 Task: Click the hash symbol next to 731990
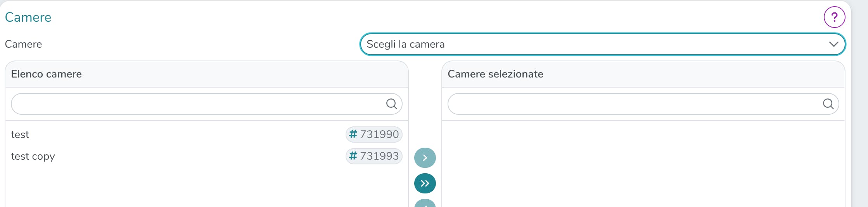[353, 134]
